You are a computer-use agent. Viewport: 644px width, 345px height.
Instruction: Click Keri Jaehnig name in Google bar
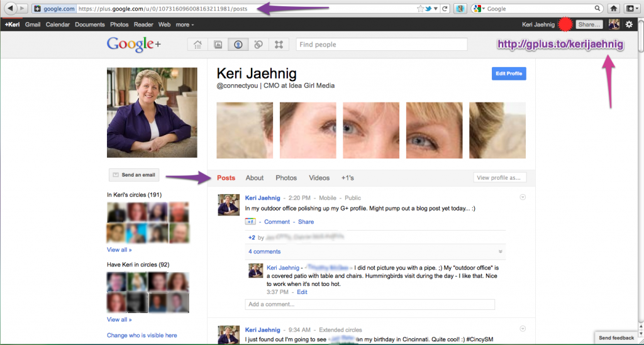[538, 25]
